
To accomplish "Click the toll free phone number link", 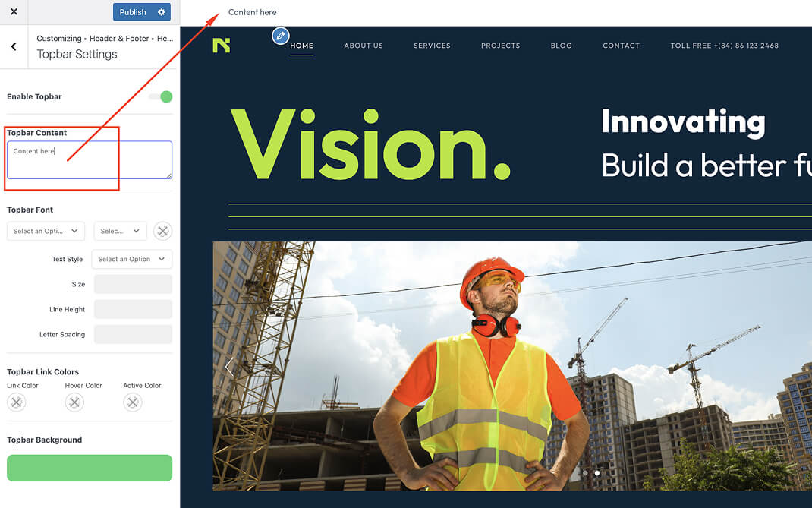I will (x=724, y=46).
